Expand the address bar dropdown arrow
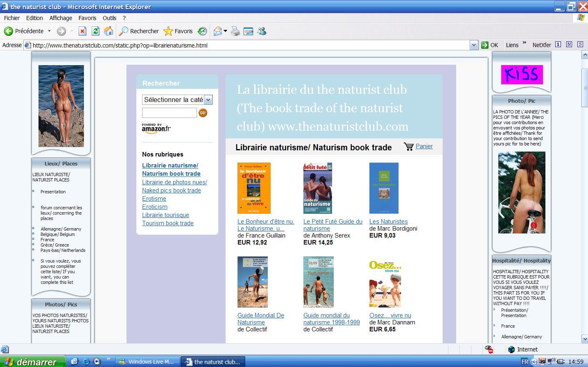 474,45
